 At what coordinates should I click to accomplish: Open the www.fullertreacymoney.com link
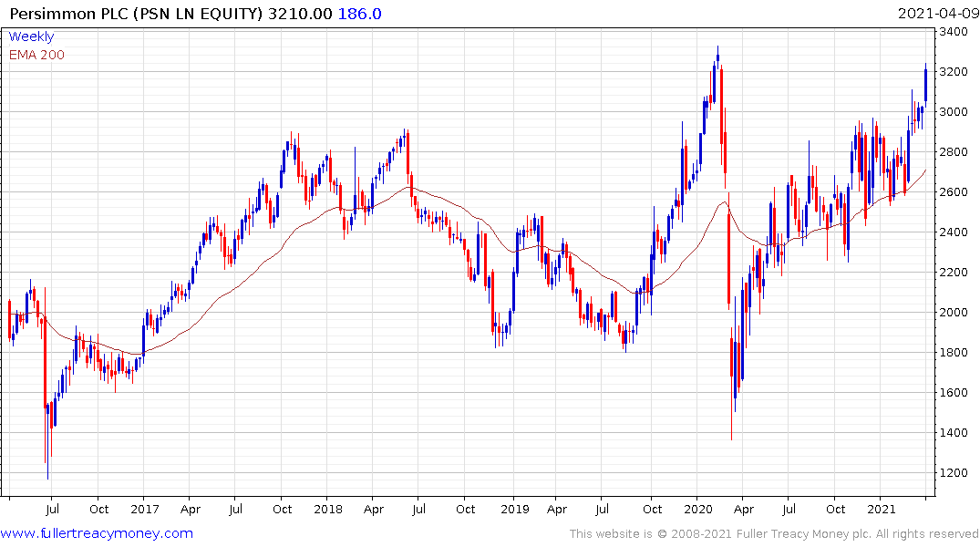pyautogui.click(x=97, y=533)
